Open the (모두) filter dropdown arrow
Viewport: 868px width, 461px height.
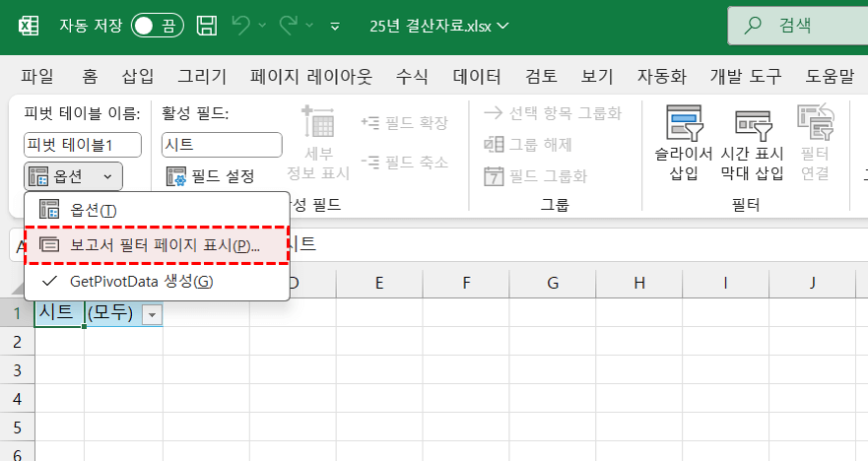point(152,315)
